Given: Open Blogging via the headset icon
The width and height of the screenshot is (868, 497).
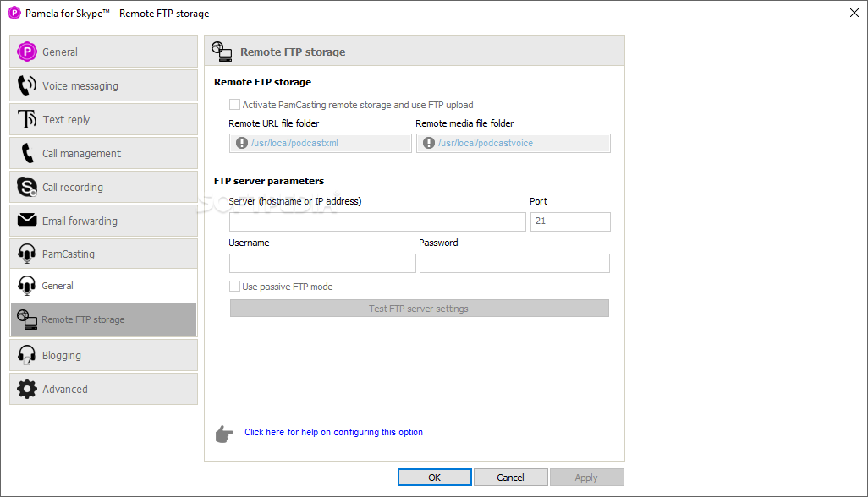Looking at the screenshot, I should click(x=26, y=355).
